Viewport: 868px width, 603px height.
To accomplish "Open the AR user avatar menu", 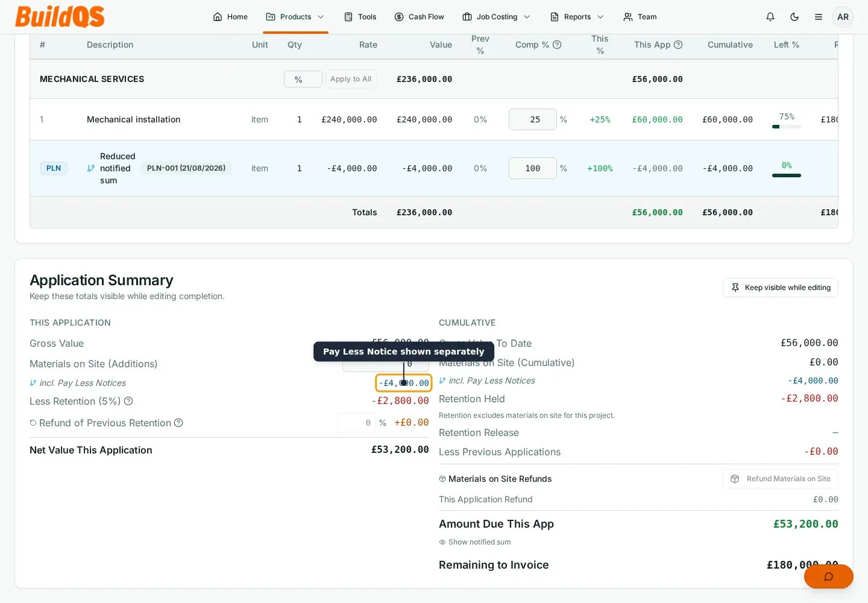I will click(x=843, y=17).
